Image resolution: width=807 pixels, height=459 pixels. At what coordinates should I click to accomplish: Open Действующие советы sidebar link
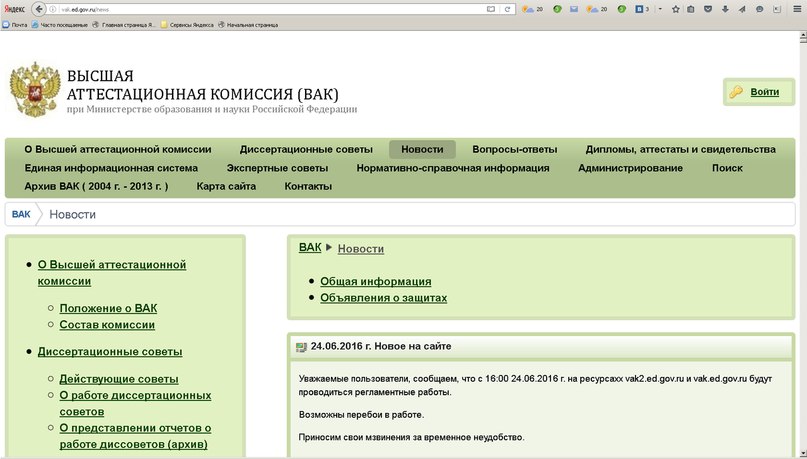pyautogui.click(x=119, y=380)
